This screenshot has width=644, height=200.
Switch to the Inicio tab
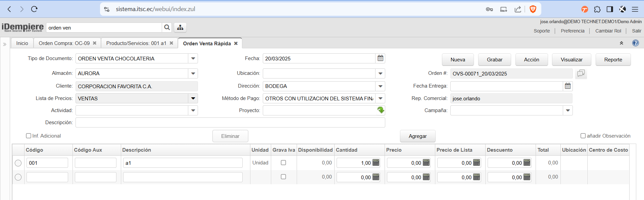click(22, 43)
